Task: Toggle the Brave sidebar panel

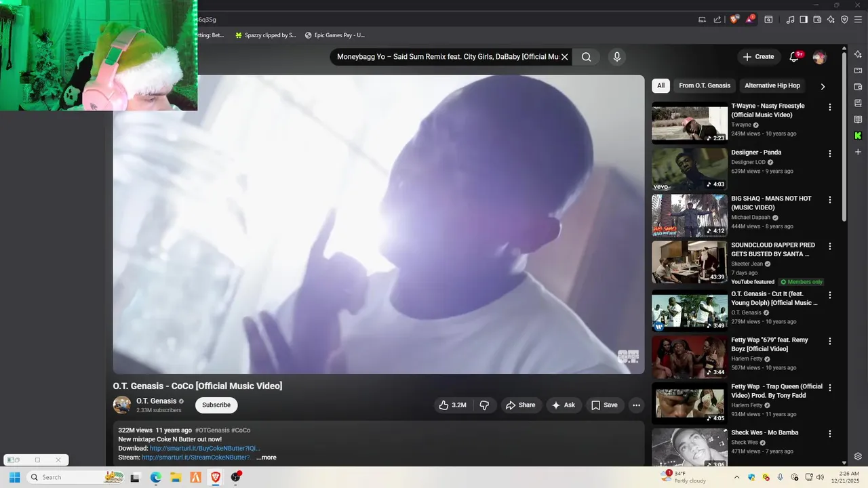Action: (x=804, y=20)
